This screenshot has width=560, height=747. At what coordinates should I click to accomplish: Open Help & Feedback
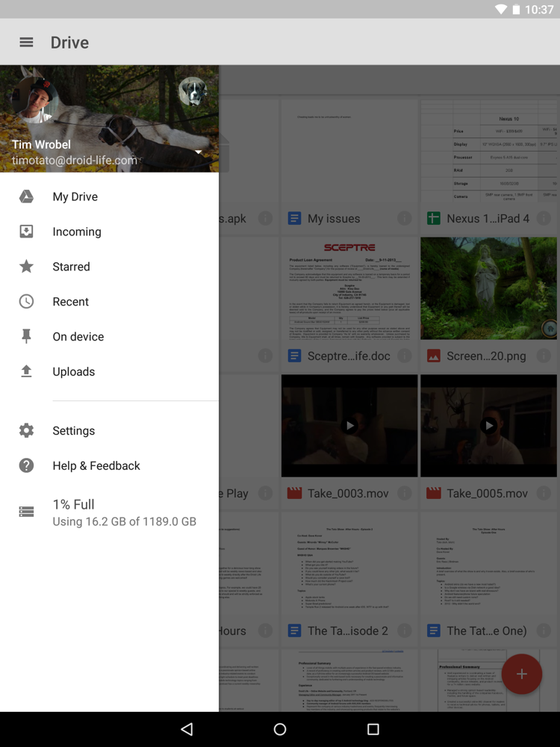96,466
